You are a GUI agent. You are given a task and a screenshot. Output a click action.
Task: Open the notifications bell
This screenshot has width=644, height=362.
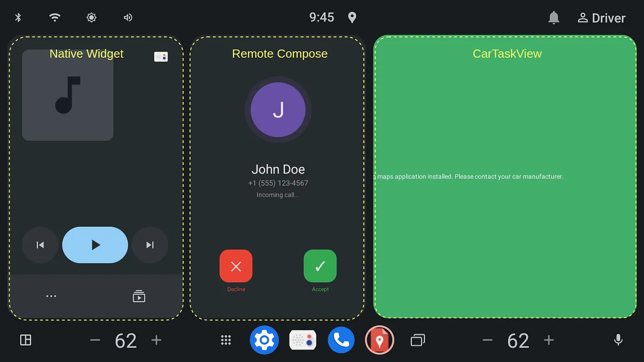click(554, 17)
